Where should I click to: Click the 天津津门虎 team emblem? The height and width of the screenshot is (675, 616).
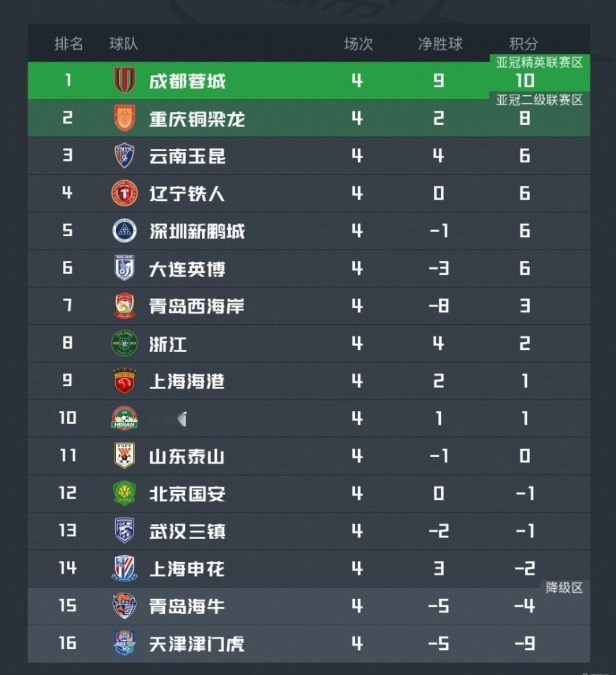click(124, 643)
